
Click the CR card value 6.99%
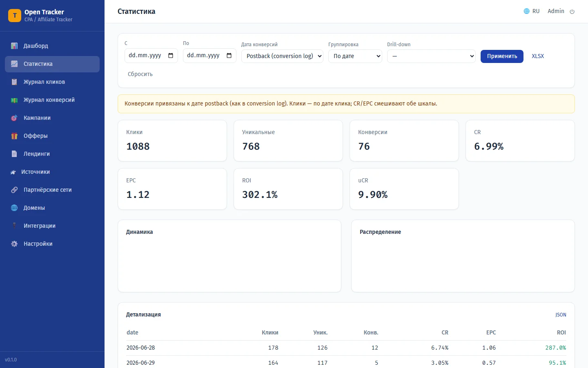pyautogui.click(x=489, y=146)
